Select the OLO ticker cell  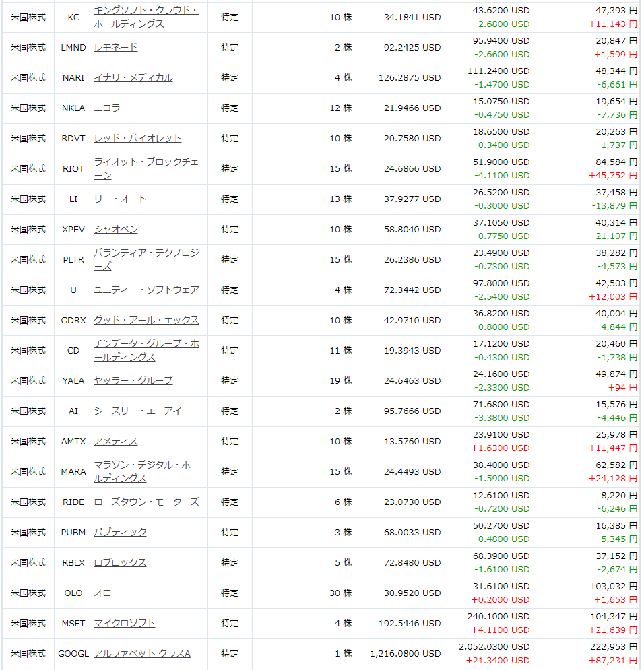pyautogui.click(x=73, y=594)
